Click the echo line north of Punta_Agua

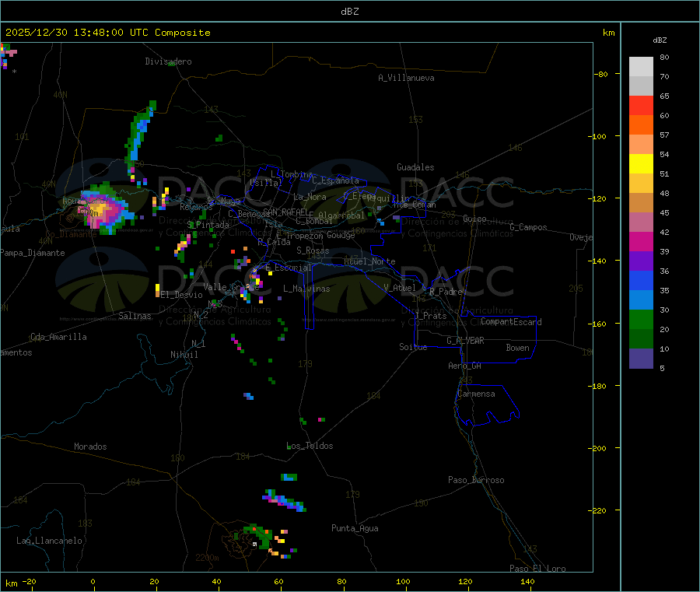(285, 500)
